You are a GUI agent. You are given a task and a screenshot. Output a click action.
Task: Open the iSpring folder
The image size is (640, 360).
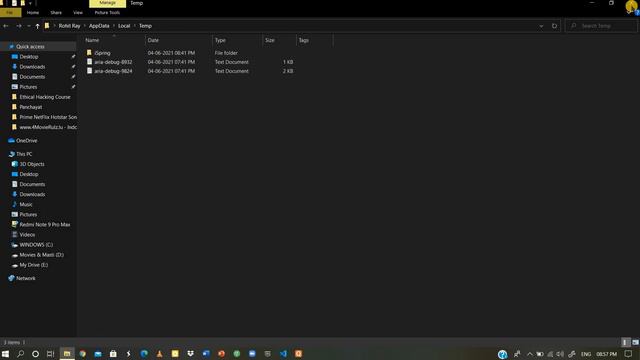tap(102, 53)
